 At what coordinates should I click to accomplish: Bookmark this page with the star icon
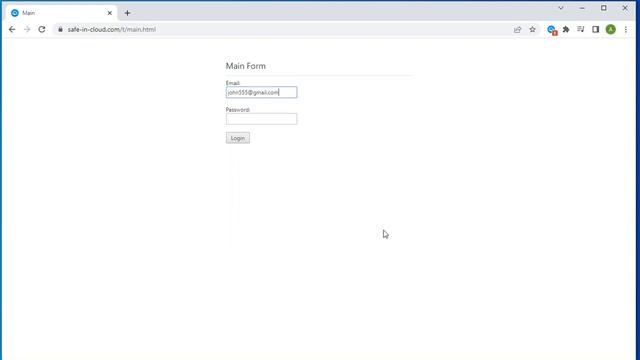click(532, 29)
